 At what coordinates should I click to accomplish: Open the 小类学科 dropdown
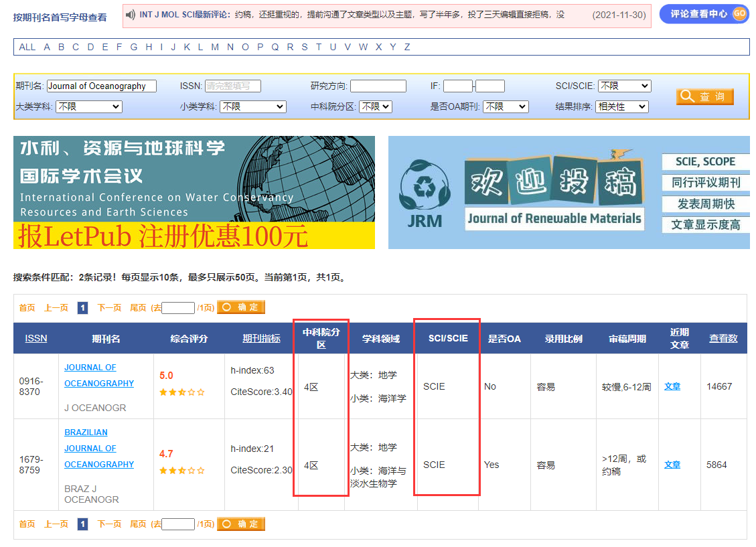(x=252, y=107)
